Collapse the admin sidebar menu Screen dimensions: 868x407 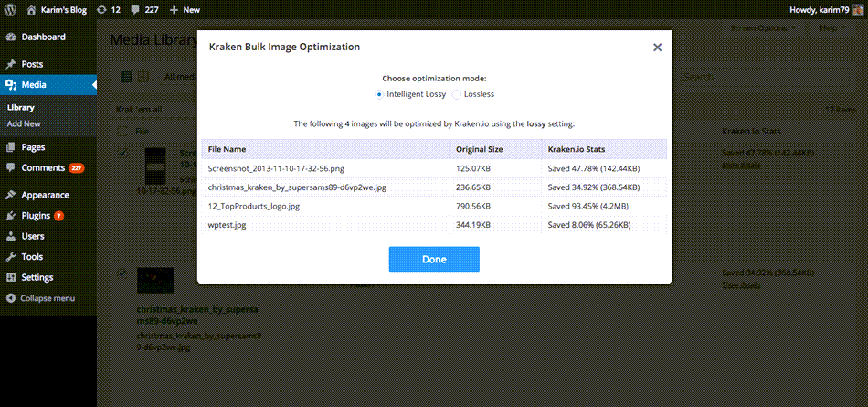[x=40, y=298]
